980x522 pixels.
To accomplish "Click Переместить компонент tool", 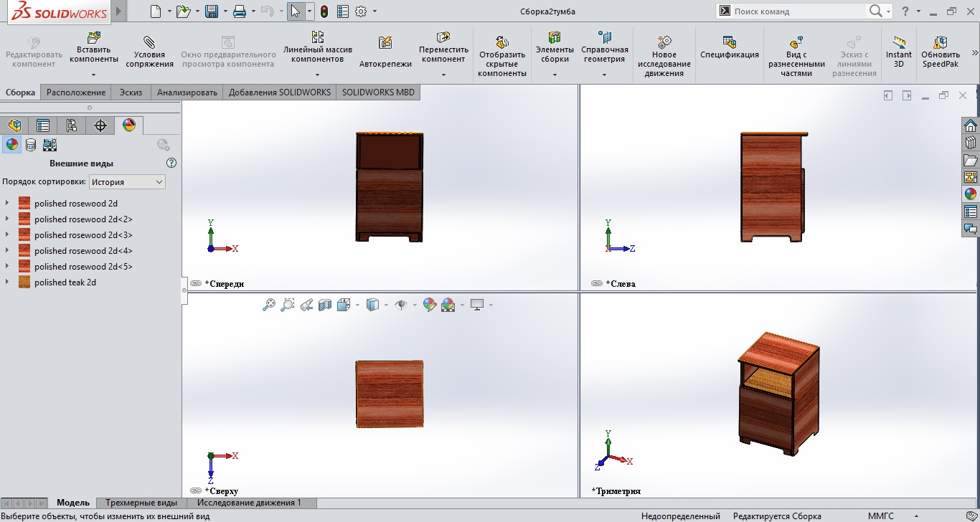I will 443,47.
